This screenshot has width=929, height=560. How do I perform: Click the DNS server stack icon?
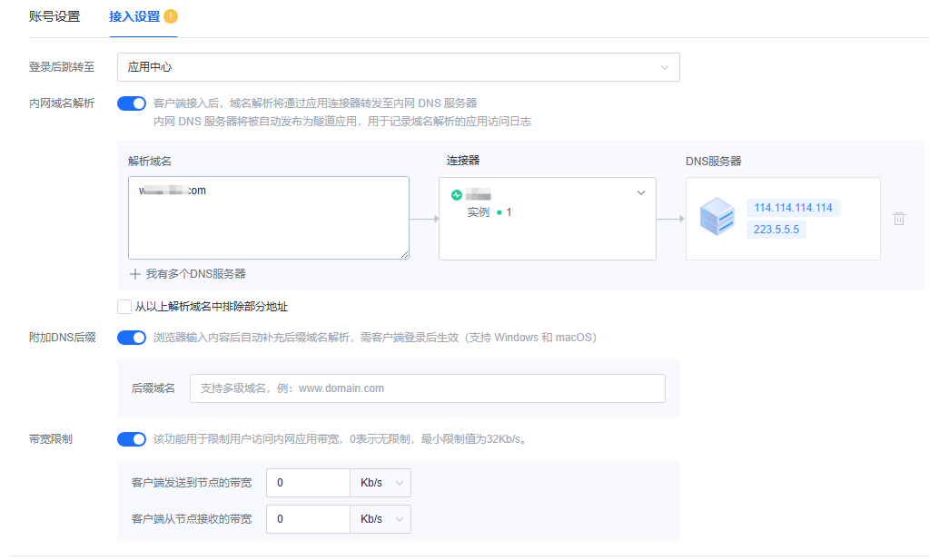point(717,219)
